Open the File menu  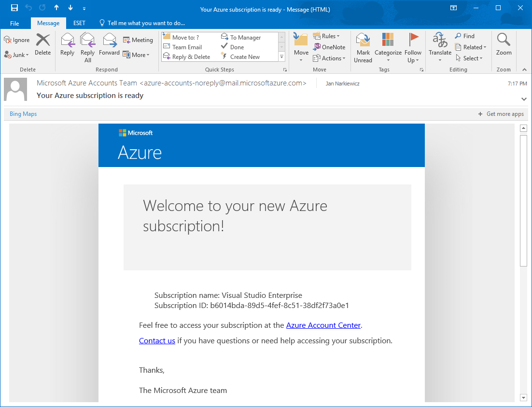14,23
